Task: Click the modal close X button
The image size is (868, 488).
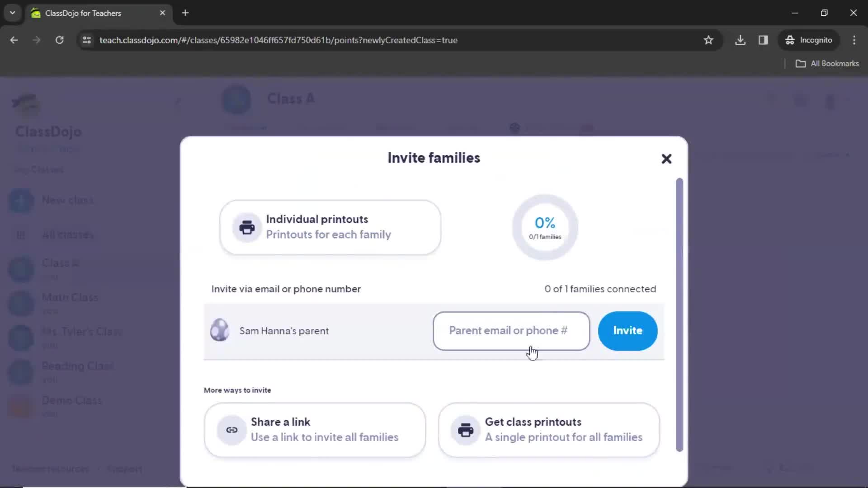Action: point(666,158)
